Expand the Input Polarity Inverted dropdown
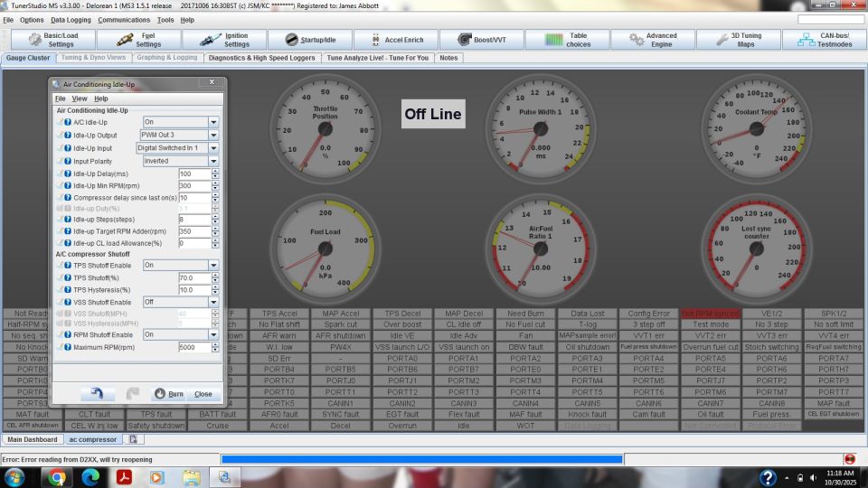868x488 pixels. coord(213,161)
